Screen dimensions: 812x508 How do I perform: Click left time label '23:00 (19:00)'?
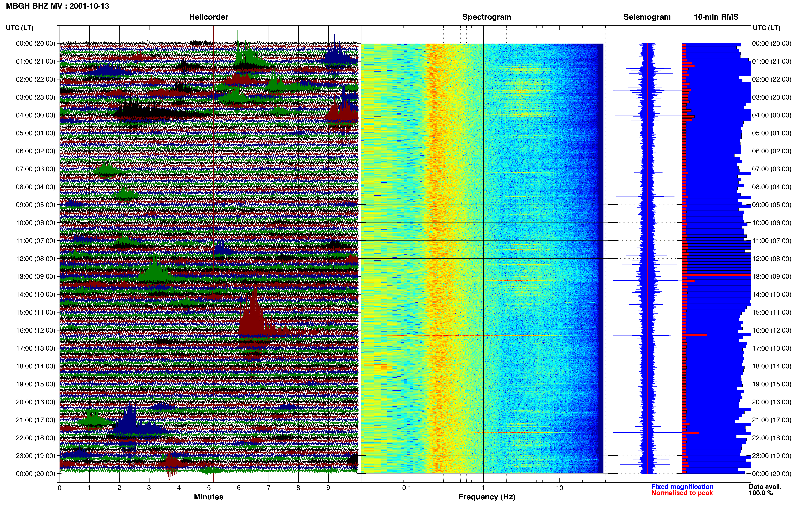click(x=35, y=456)
